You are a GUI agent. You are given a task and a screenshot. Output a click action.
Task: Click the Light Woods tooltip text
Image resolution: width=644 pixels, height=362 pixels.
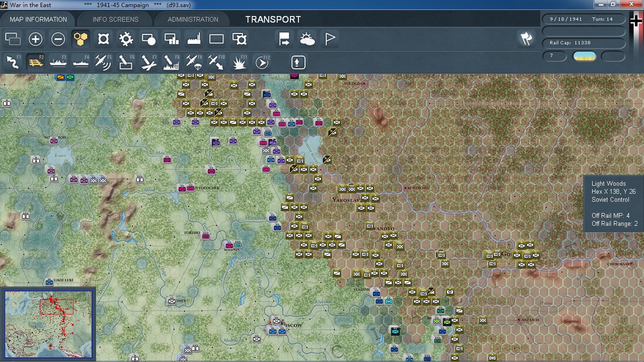609,184
